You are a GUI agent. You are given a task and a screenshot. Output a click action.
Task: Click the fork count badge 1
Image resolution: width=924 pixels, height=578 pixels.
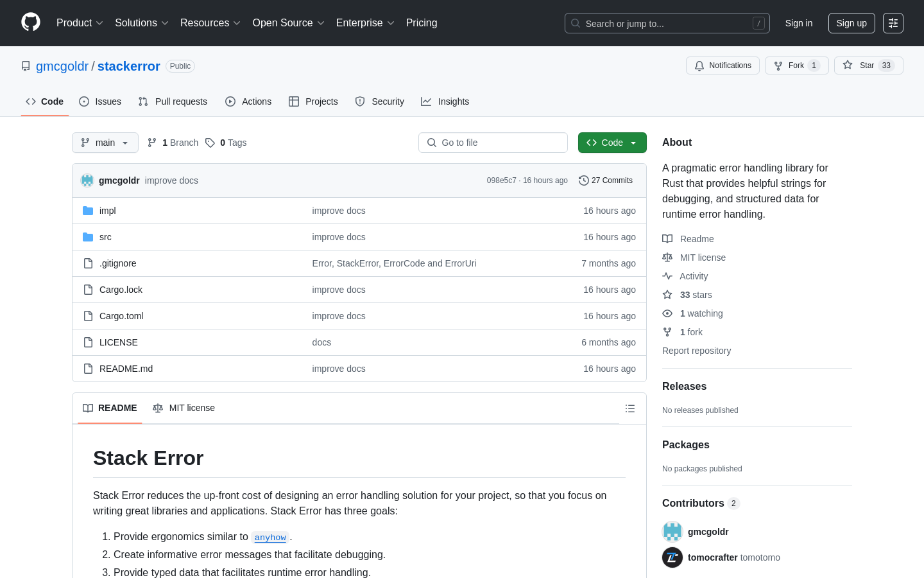coord(814,66)
